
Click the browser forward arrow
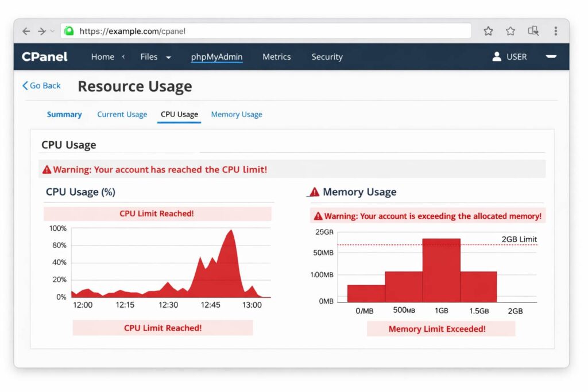pos(41,31)
